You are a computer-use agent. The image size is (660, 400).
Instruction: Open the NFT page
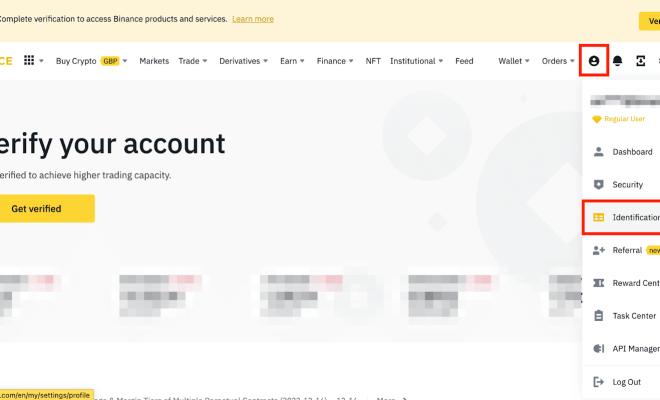pyautogui.click(x=373, y=61)
